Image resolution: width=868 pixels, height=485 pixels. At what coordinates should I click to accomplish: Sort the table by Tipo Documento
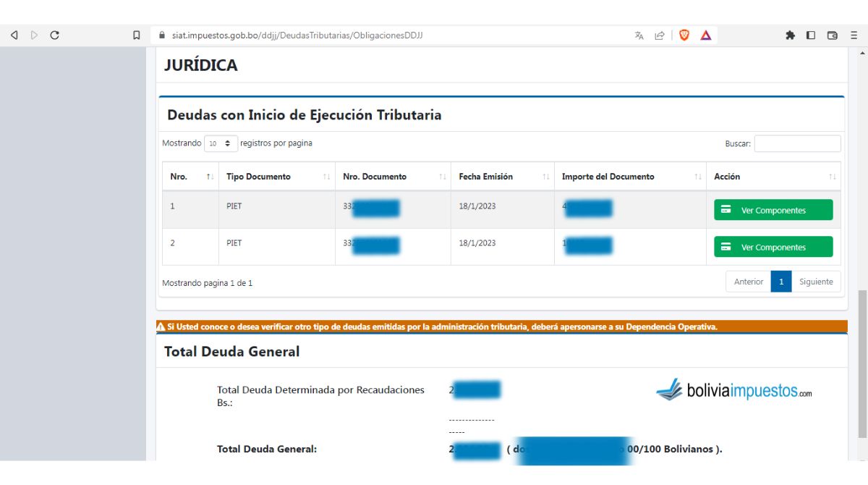tap(276, 177)
